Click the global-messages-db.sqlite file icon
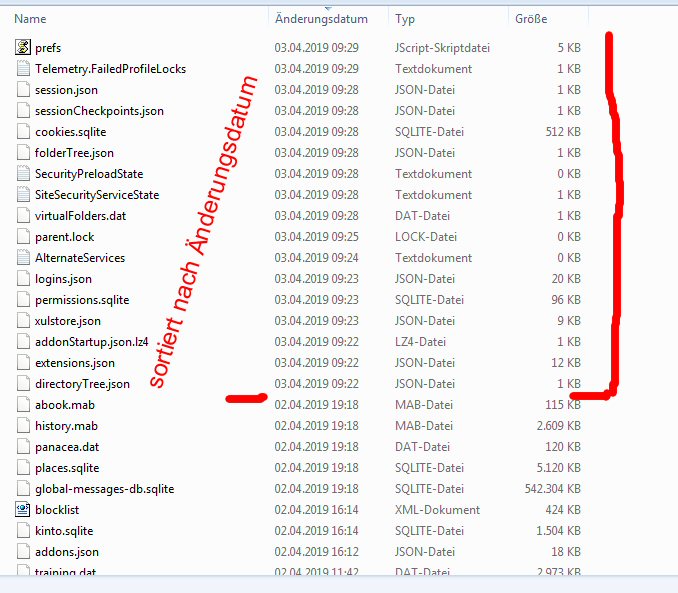Screen dimensions: 678x593 [23, 488]
